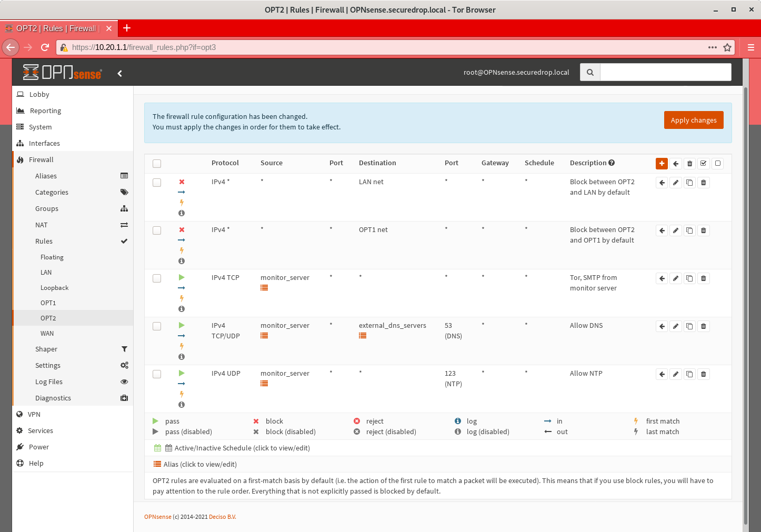Select the checkbox for the 'Allow DNS' rule

[156, 326]
